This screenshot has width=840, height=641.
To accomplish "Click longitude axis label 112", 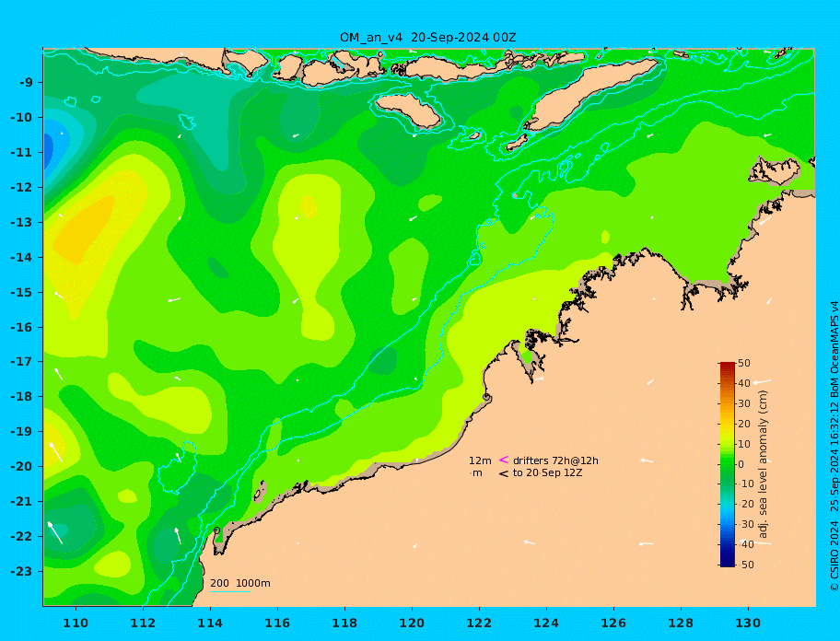I will coord(143,624).
